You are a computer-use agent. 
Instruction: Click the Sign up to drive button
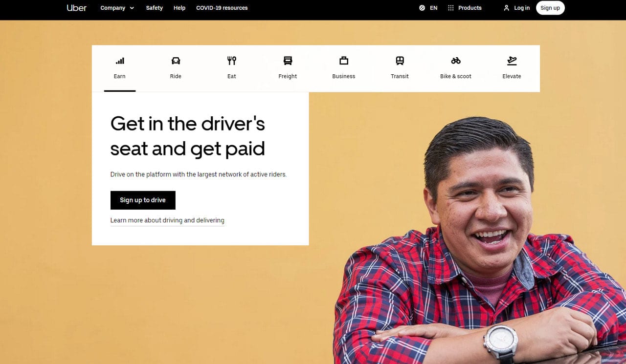[143, 200]
